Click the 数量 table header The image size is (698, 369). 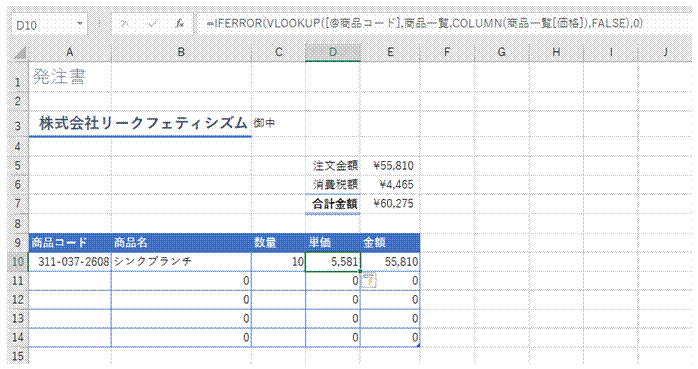coord(278,243)
